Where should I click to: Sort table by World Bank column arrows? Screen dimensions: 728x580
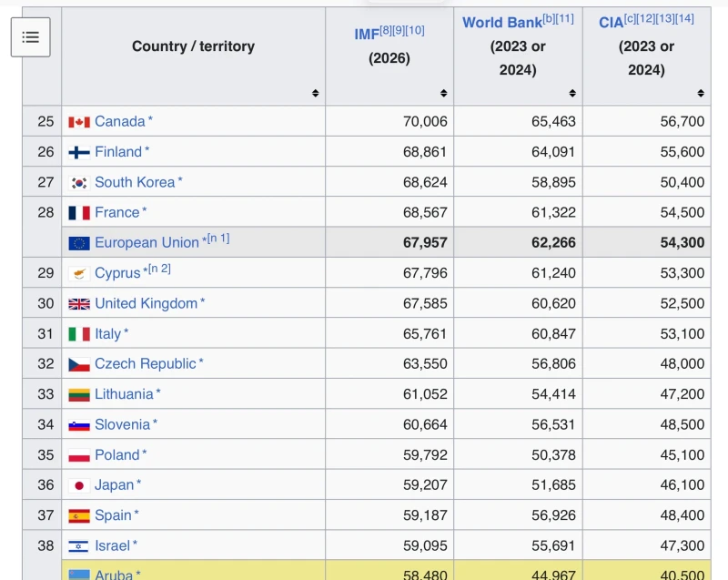click(572, 94)
